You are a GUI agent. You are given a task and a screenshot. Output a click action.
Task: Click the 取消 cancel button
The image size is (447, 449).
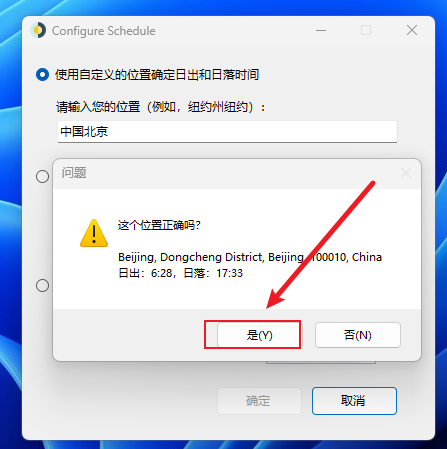coord(354,401)
